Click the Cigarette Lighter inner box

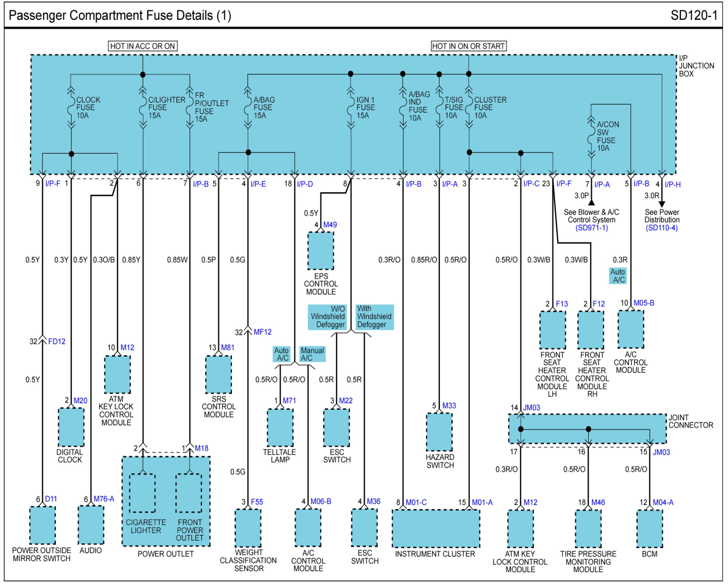[x=143, y=493]
